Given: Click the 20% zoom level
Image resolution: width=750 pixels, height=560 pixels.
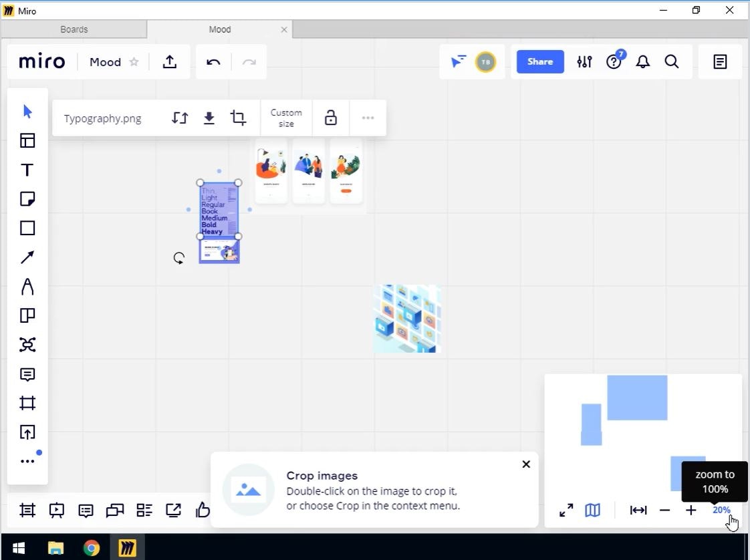Looking at the screenshot, I should [721, 510].
